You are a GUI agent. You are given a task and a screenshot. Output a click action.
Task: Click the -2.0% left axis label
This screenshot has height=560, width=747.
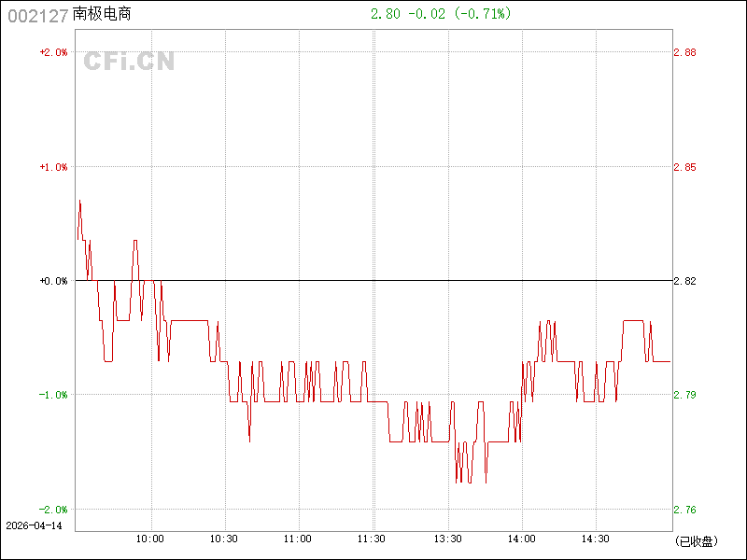point(53,510)
